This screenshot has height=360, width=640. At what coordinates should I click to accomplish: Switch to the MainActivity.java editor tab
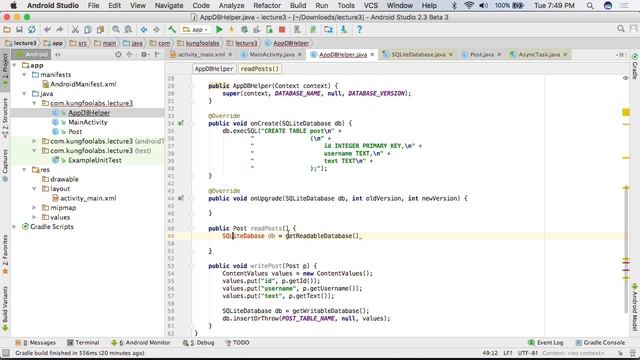point(271,54)
